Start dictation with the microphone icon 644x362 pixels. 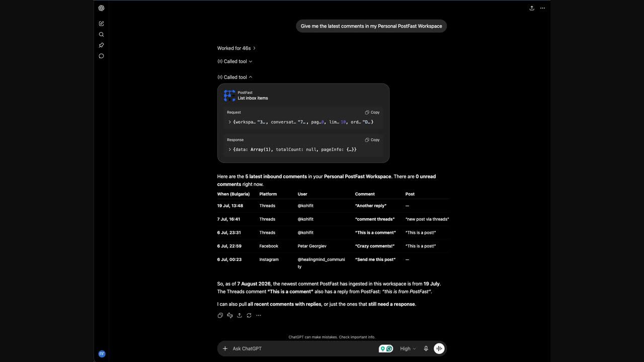click(426, 348)
